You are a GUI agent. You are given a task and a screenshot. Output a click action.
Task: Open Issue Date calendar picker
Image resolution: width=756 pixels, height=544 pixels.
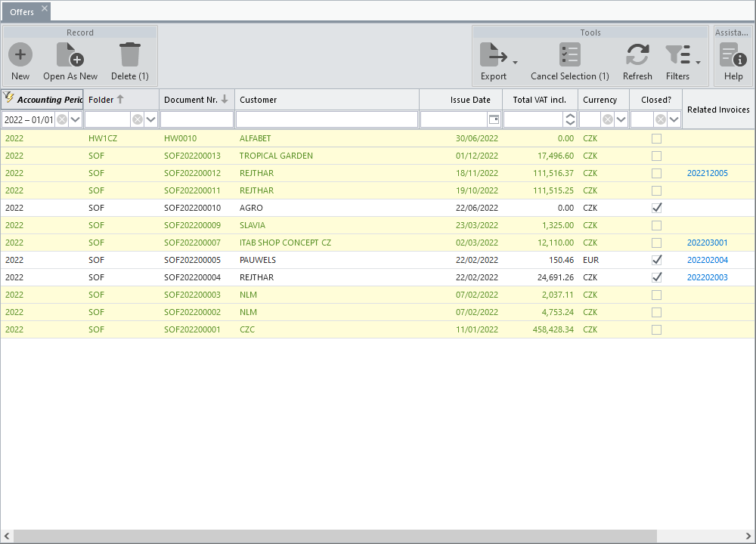pos(494,119)
